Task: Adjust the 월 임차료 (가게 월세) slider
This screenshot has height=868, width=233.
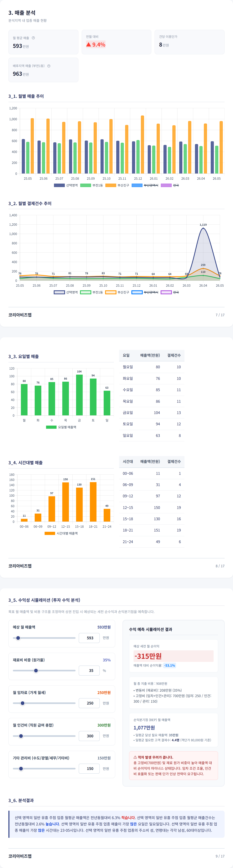Action: coord(44,703)
